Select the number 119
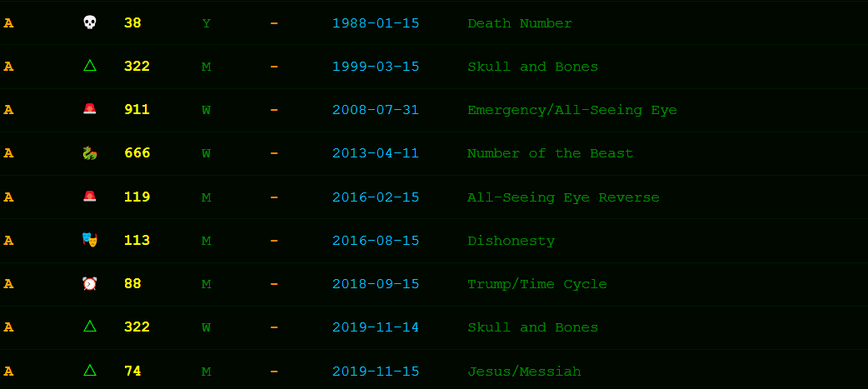Screen dimensions: 868x389 (137, 197)
